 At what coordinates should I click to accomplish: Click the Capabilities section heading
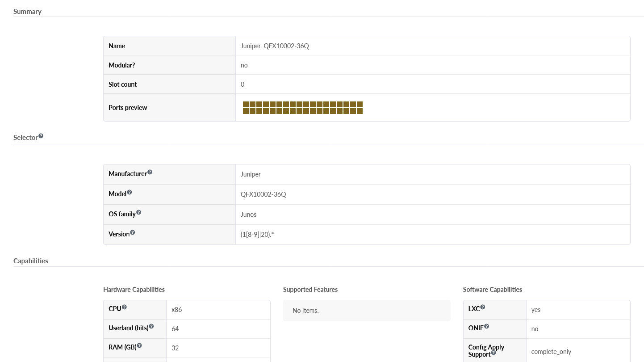coord(31,261)
